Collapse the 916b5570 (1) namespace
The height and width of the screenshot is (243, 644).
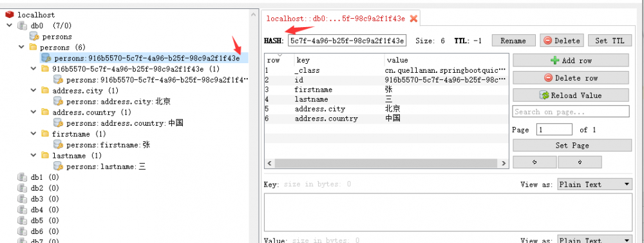33,69
